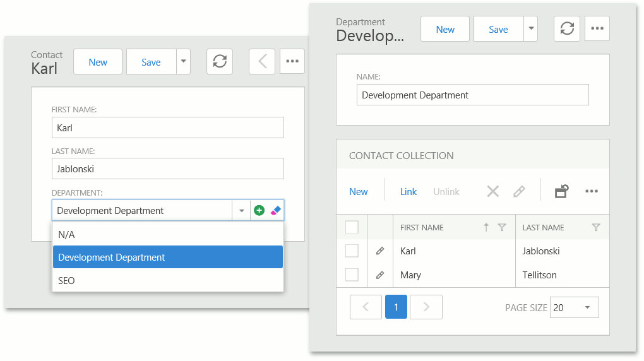Focus the Last Name field
This screenshot has height=361, width=644.
tap(167, 169)
